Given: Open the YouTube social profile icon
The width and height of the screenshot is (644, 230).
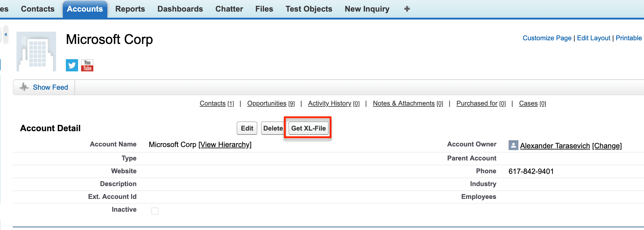Looking at the screenshot, I should coord(87,65).
